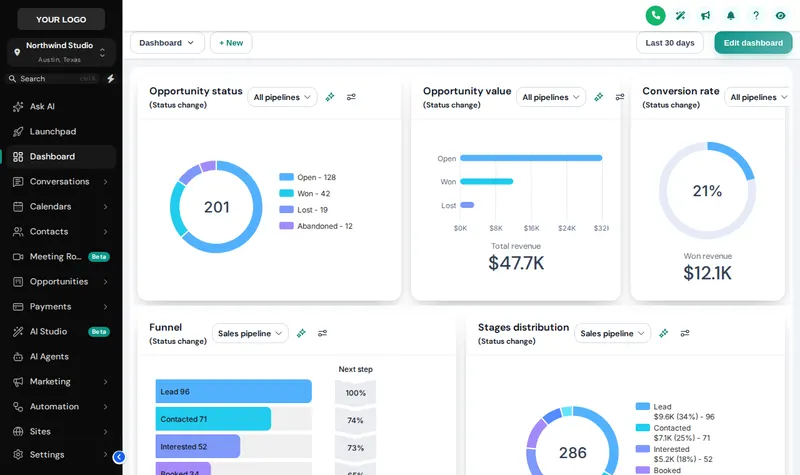The height and width of the screenshot is (475, 800).
Task: Open All pipelines dropdown in Opportunity value
Action: click(551, 97)
